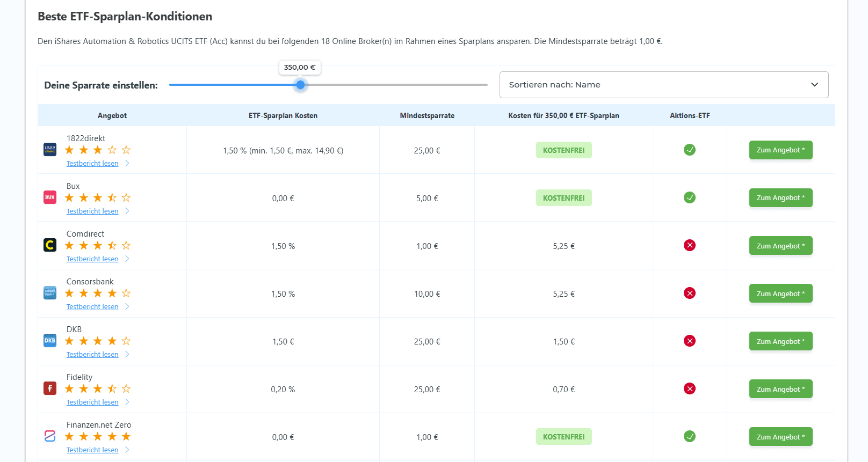This screenshot has width=868, height=462.
Task: Click Fidelity's '0,70 €' cost cell
Action: click(563, 390)
